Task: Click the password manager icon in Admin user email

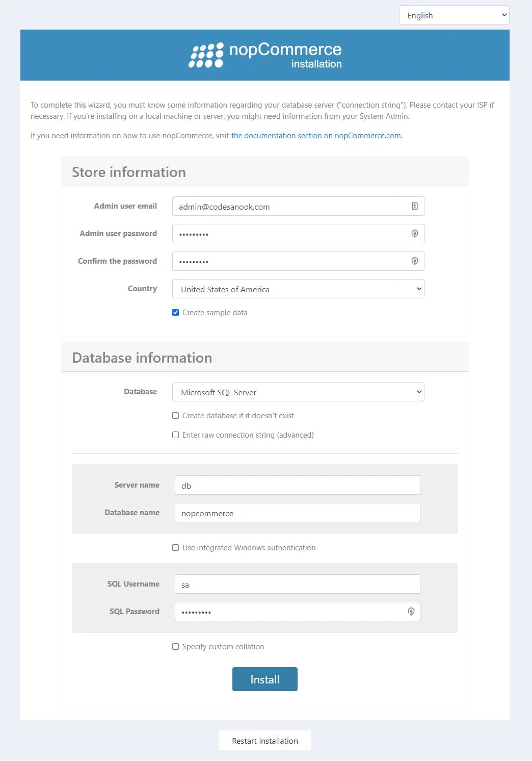Action: 415,206
